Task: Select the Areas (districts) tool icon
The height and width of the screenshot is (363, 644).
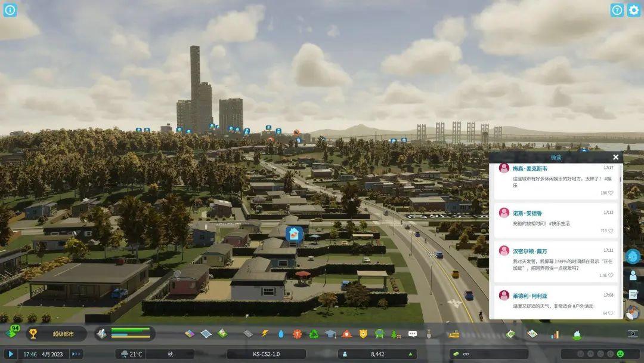Action: 206,333
